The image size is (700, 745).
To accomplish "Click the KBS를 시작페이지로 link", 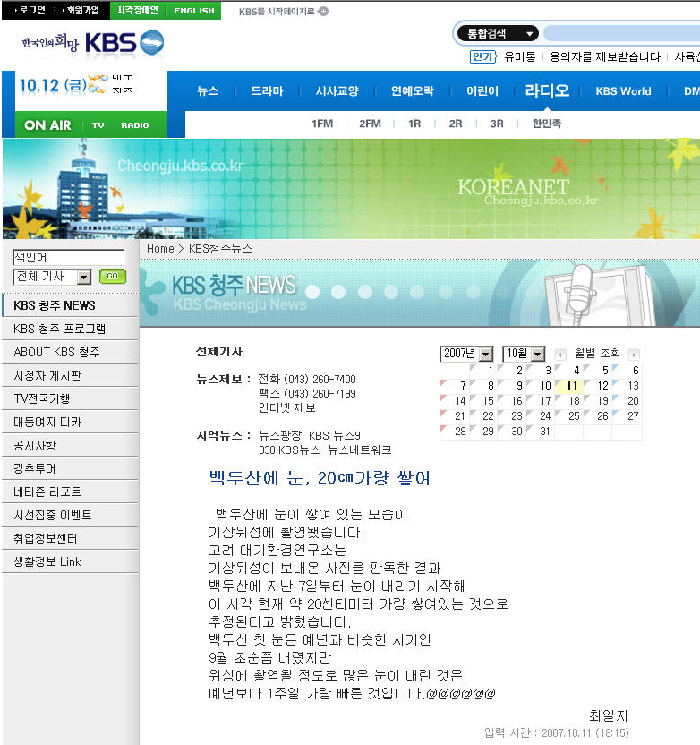I will click(x=277, y=11).
